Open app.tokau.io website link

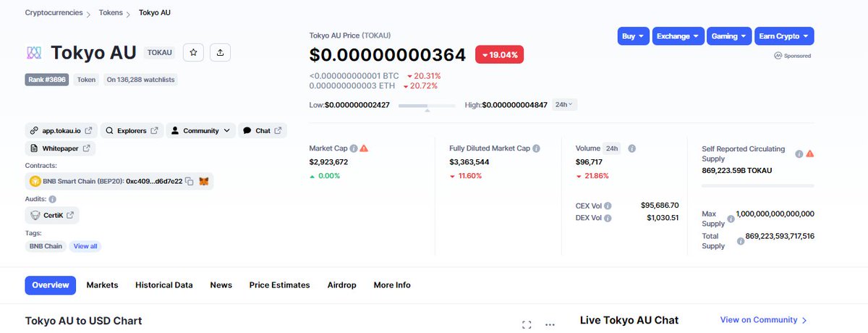point(61,131)
